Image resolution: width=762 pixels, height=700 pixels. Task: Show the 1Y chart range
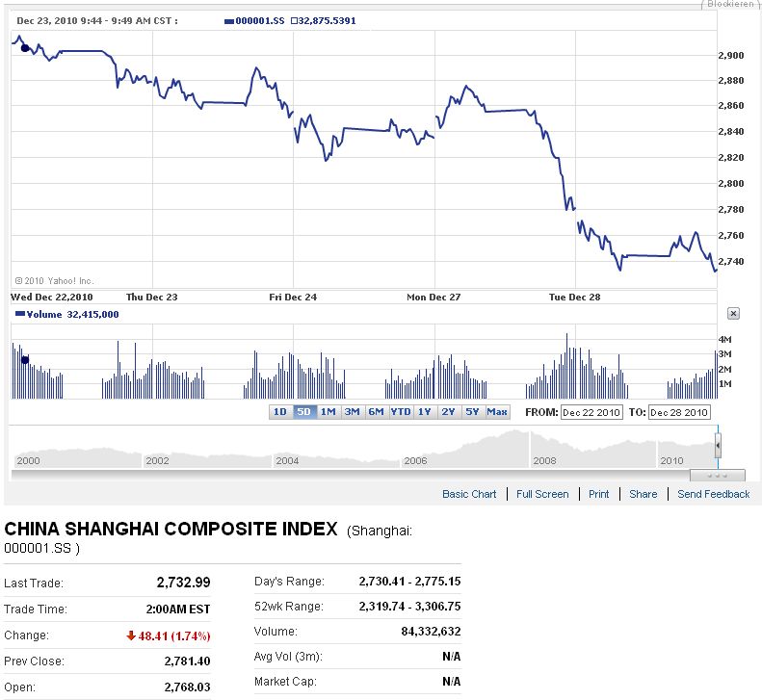[x=425, y=412]
